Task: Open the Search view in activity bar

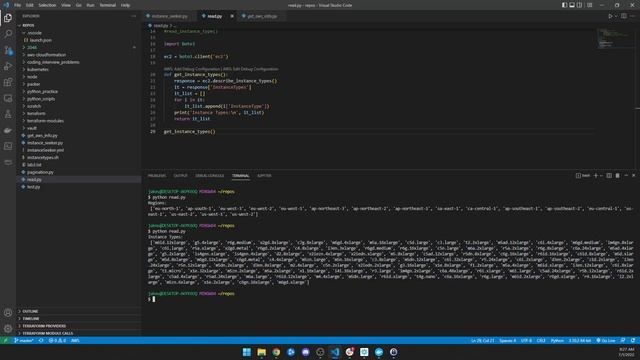Action: tap(8, 34)
